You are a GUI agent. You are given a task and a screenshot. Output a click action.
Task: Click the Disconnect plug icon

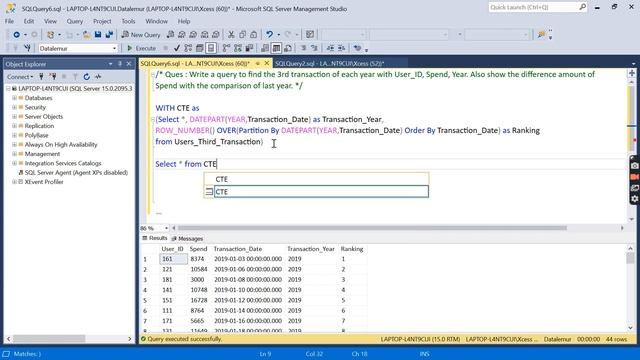[x=53, y=77]
